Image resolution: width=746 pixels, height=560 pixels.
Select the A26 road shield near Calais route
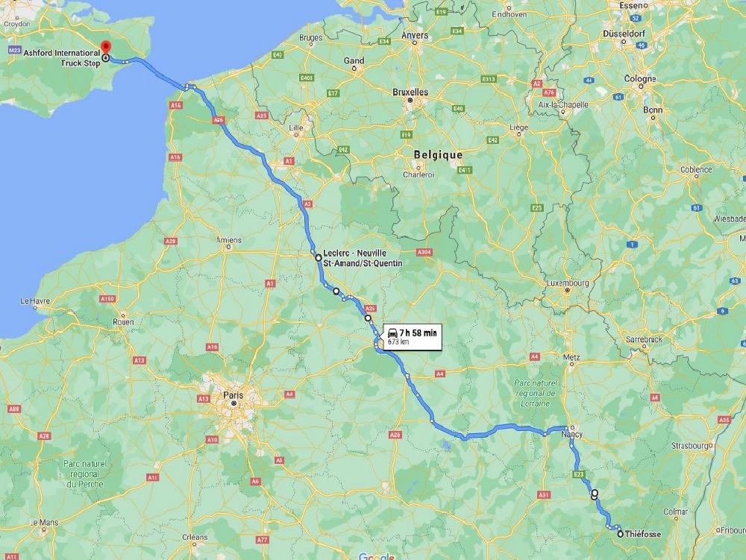click(x=219, y=120)
